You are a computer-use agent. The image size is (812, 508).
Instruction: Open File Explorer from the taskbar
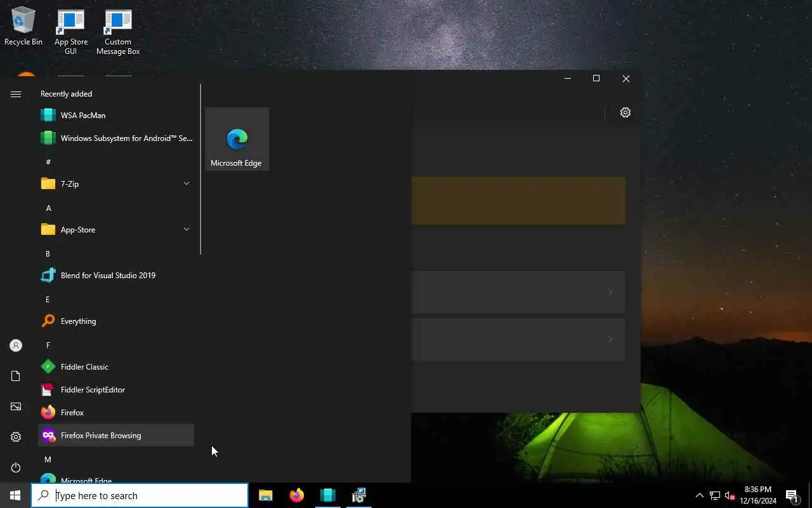click(266, 495)
